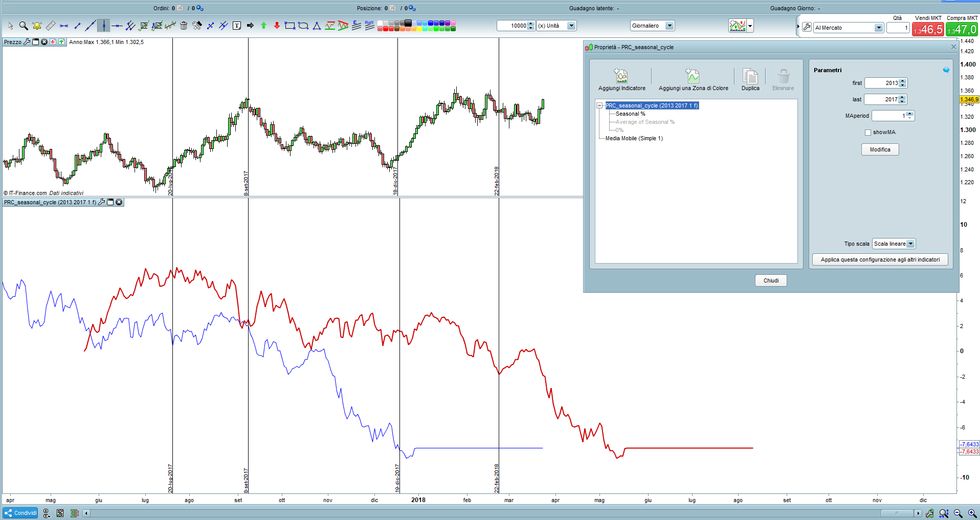This screenshot has width=980, height=520.
Task: Click the Duplica icon
Action: [x=750, y=76]
